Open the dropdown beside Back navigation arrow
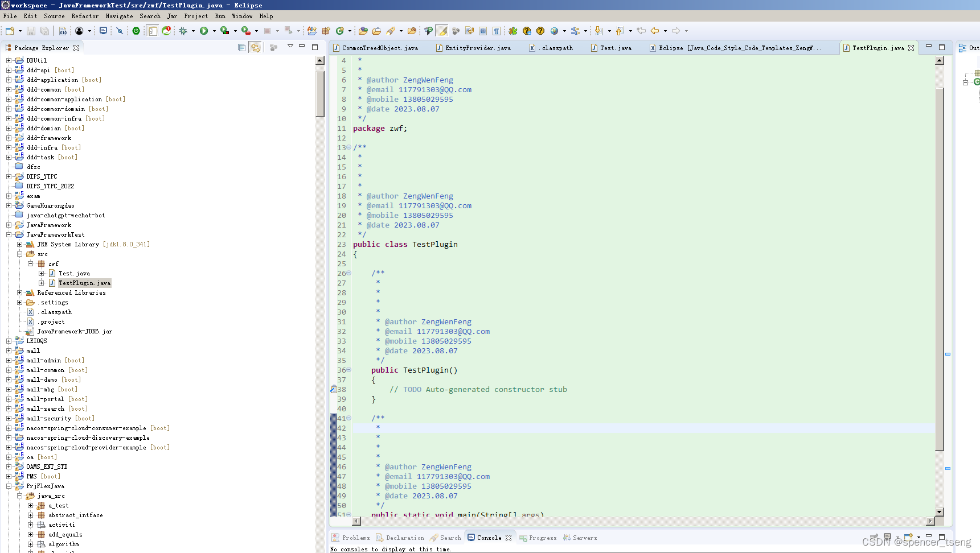The image size is (980, 553). click(x=665, y=31)
